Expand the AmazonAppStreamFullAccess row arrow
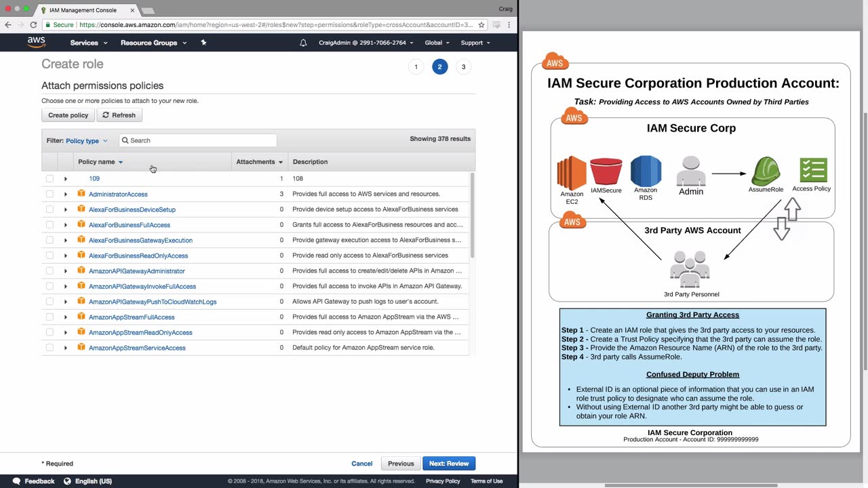 [x=66, y=317]
